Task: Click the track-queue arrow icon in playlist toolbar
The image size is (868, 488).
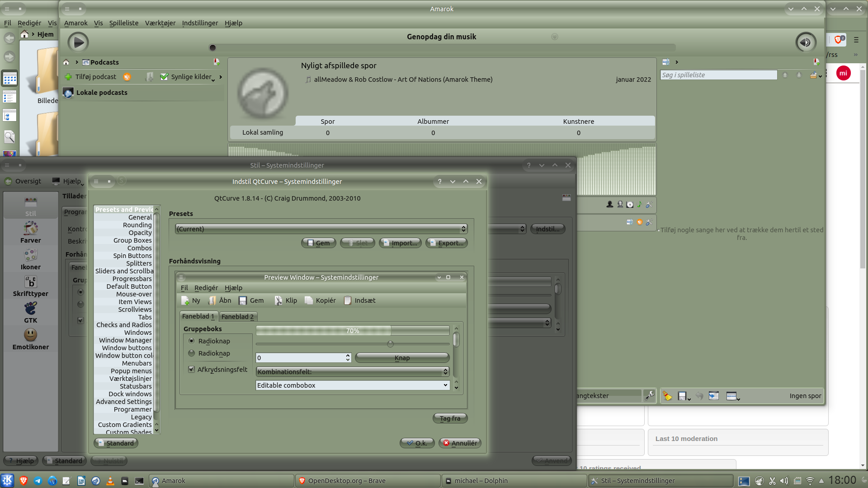Action: click(714, 396)
